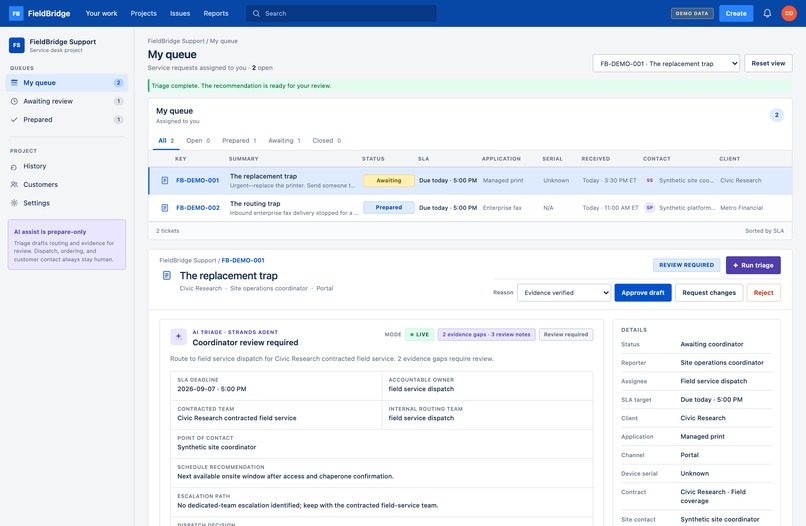
Task: Click the Awaiting status badge
Action: coord(389,180)
